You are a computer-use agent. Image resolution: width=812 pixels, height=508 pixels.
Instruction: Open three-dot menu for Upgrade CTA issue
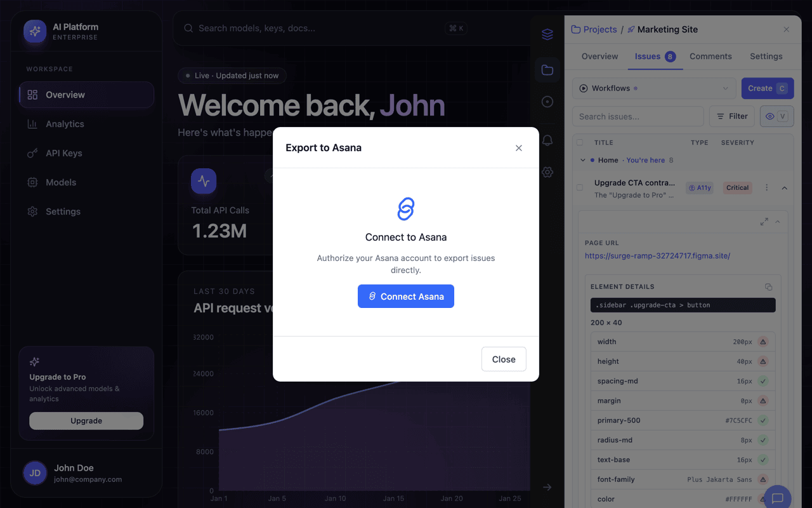767,187
